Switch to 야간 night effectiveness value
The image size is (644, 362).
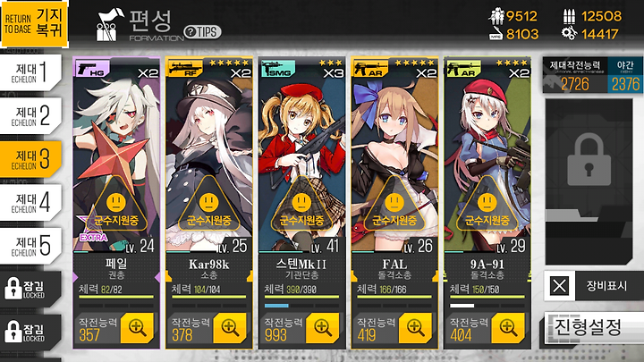[x=625, y=75]
